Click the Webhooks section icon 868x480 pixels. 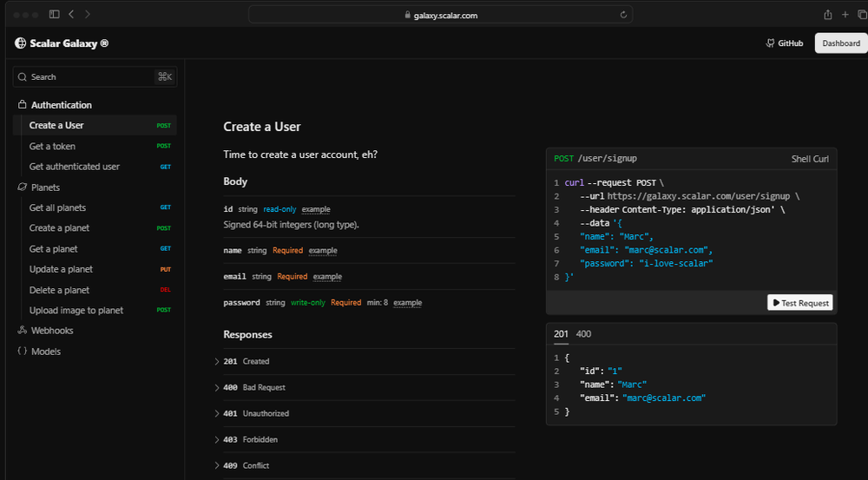coord(23,331)
